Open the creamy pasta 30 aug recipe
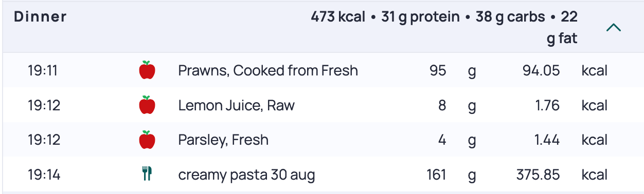This screenshot has width=644, height=194. [x=246, y=175]
